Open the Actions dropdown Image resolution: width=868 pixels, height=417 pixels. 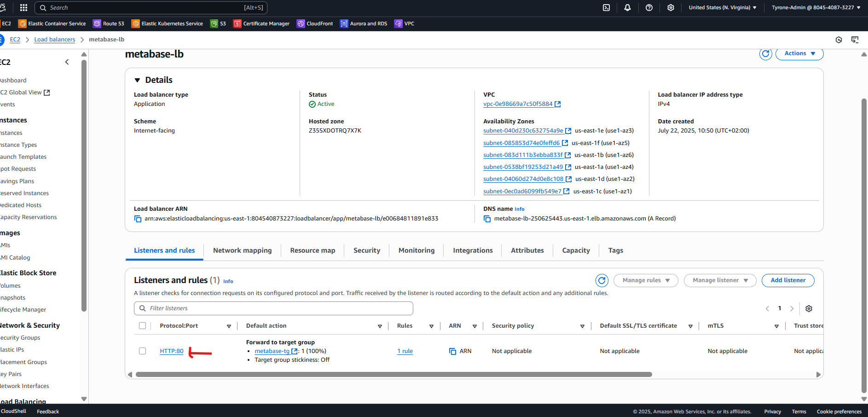click(x=799, y=53)
